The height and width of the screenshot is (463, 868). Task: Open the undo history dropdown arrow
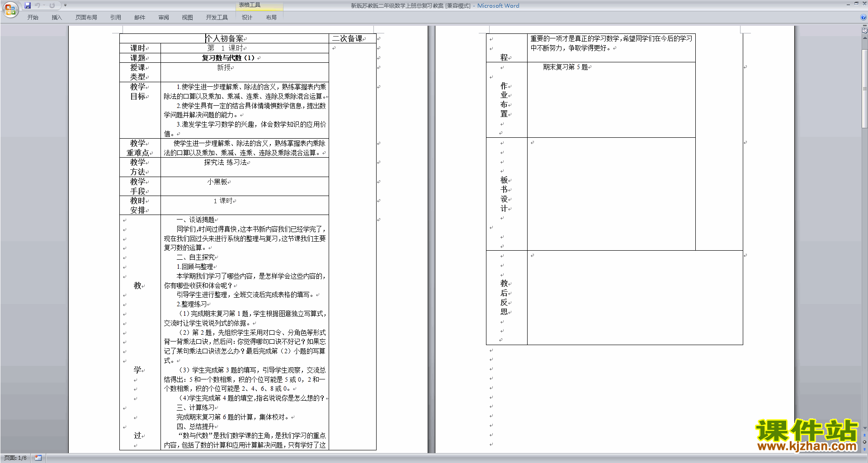click(44, 5)
